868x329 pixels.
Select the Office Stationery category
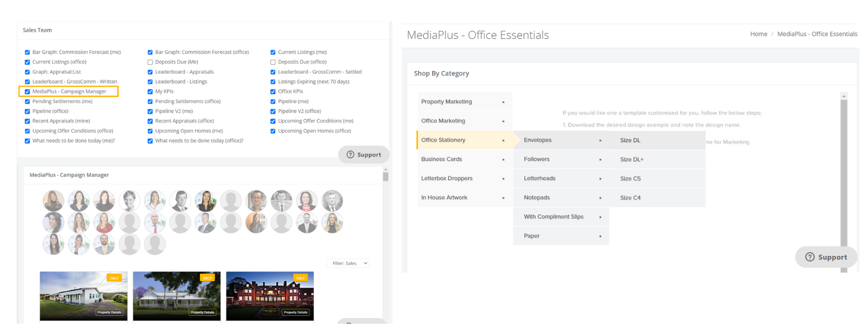point(465,140)
